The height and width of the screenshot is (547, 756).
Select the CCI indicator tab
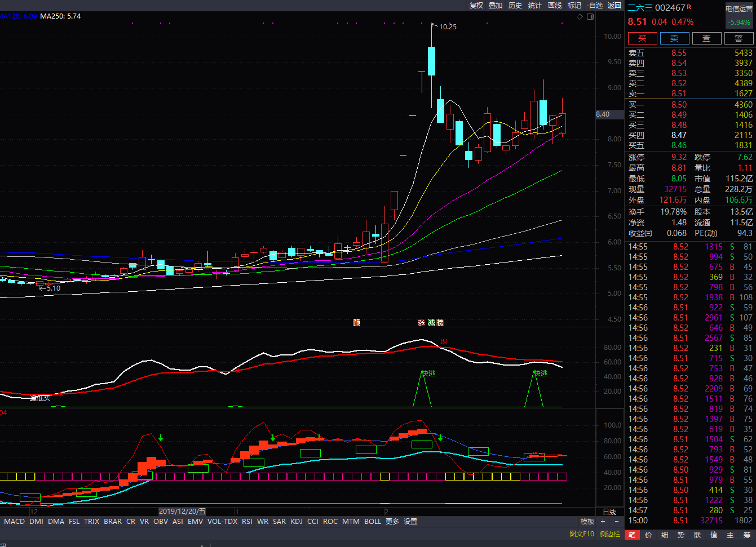(313, 522)
